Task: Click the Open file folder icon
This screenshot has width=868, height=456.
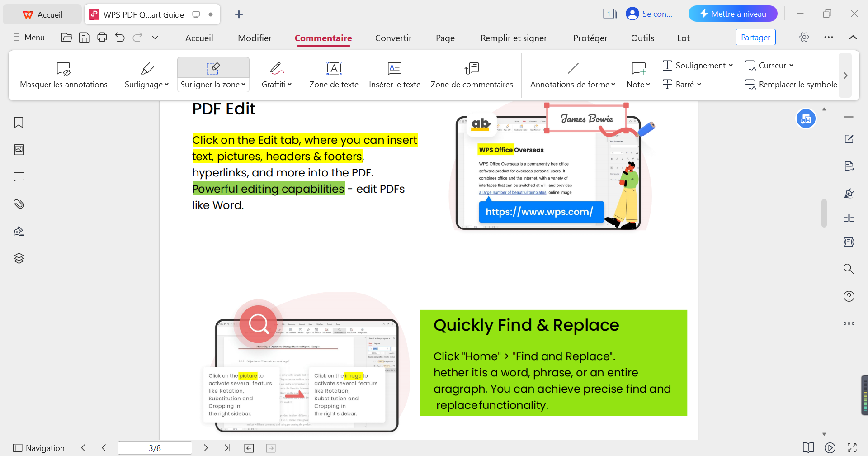Action: tap(66, 38)
